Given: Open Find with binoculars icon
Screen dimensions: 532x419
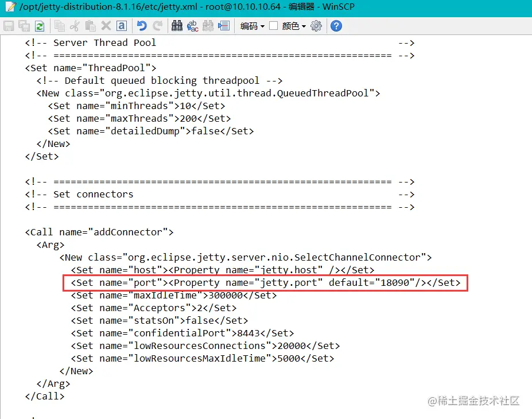Looking at the screenshot, I should pyautogui.click(x=177, y=26).
